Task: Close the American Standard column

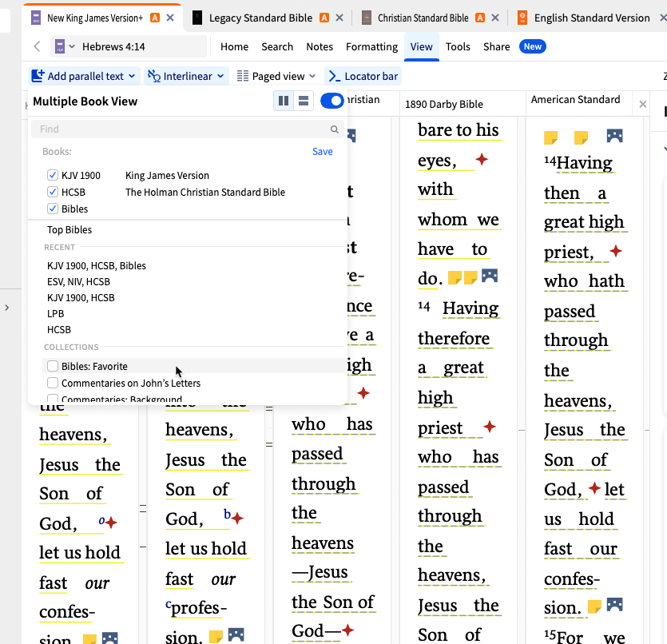Action: tap(643, 104)
